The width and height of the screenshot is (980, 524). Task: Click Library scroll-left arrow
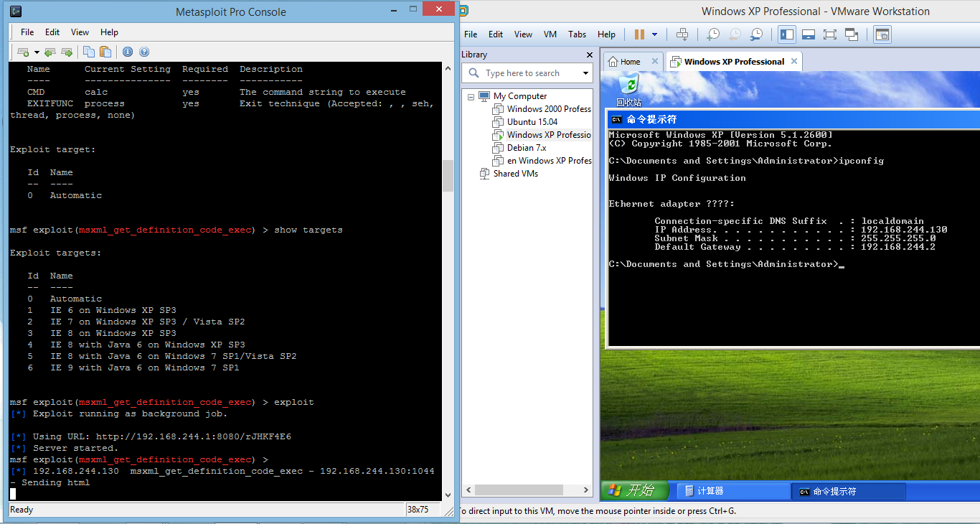(x=467, y=490)
